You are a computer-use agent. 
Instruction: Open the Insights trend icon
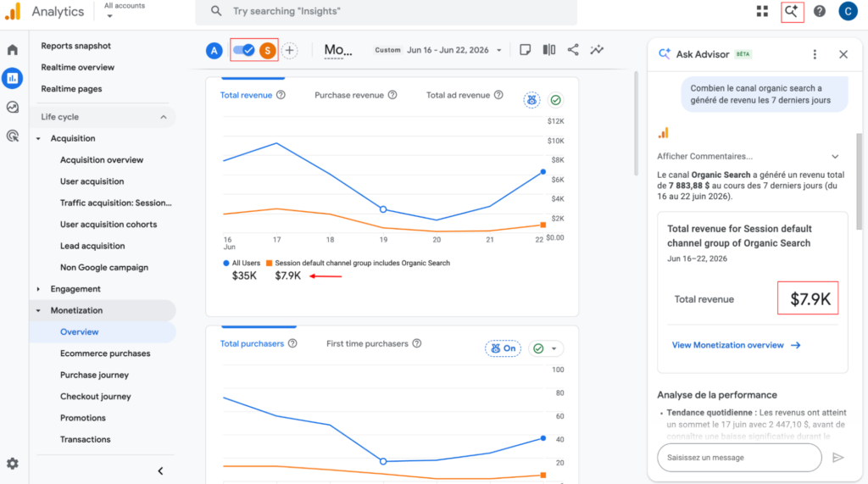(597, 50)
